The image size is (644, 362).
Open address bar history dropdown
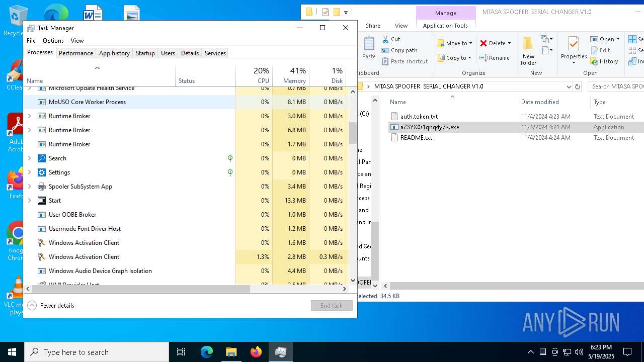(x=569, y=86)
